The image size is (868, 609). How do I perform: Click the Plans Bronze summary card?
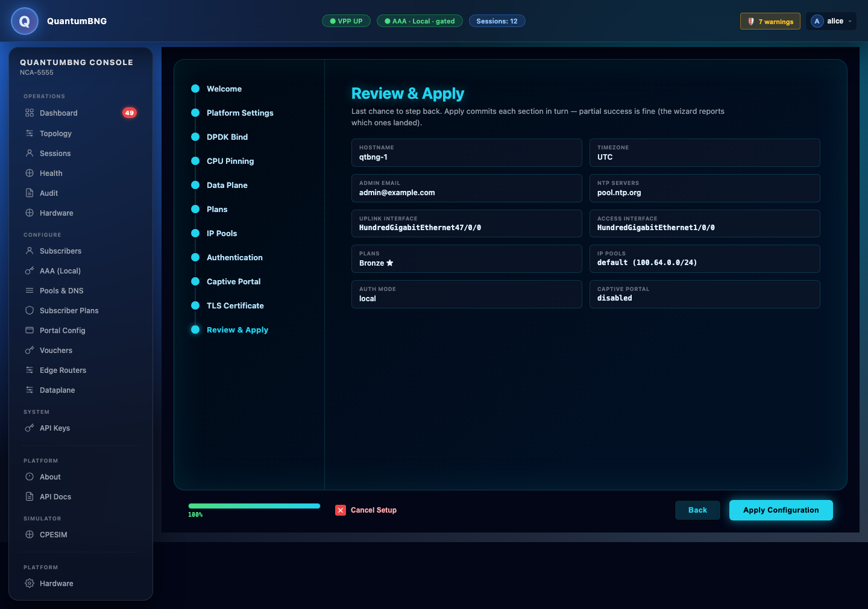[467, 258]
